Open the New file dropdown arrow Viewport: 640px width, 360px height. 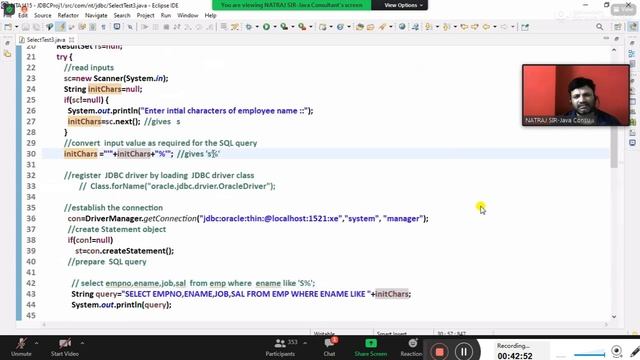pyautogui.click(x=16, y=27)
